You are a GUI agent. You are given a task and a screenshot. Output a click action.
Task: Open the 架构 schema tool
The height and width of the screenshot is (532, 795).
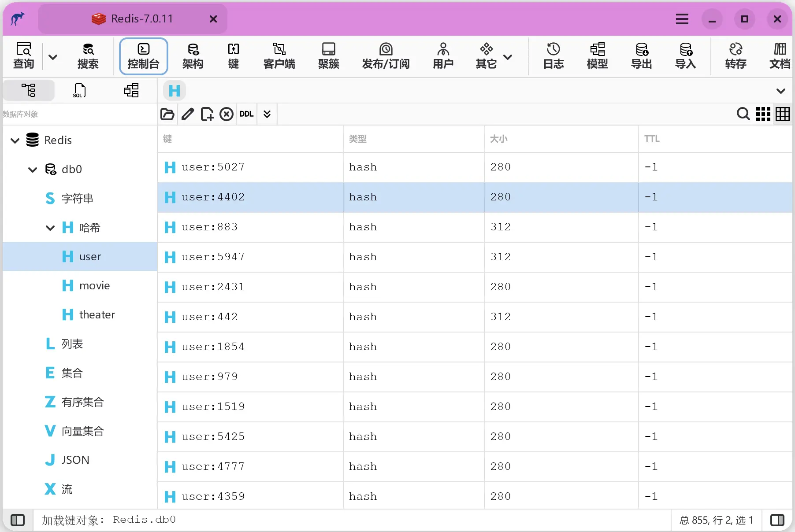point(193,56)
